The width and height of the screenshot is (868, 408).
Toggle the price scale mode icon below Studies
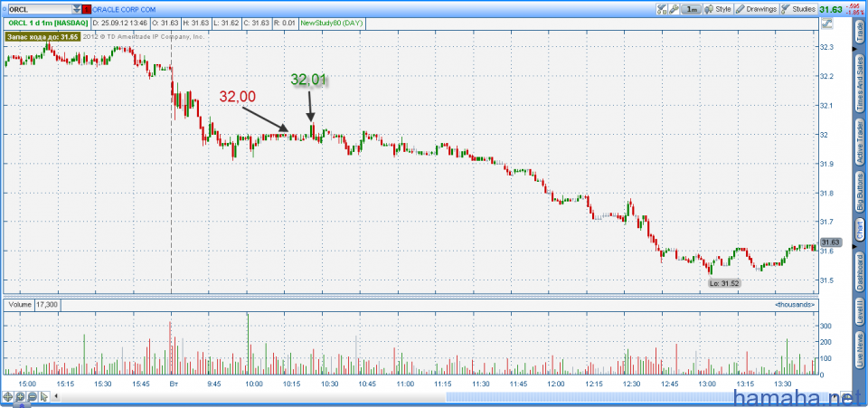(827, 24)
